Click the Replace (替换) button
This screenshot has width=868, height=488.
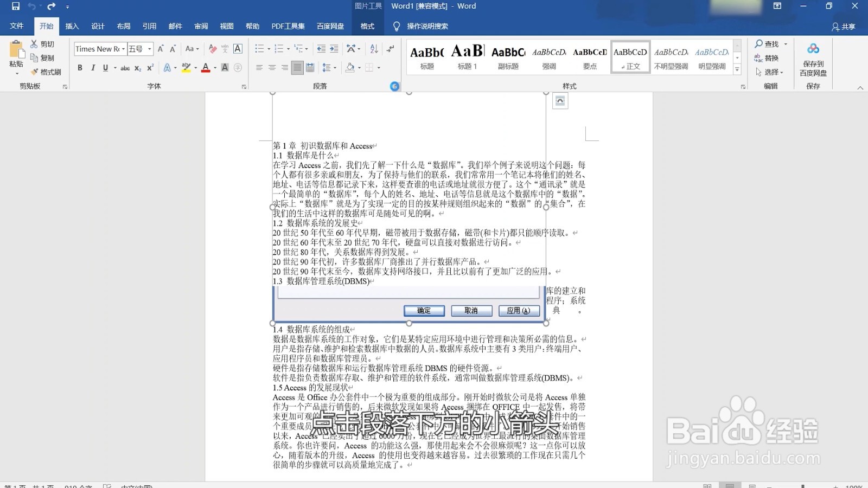coord(767,58)
